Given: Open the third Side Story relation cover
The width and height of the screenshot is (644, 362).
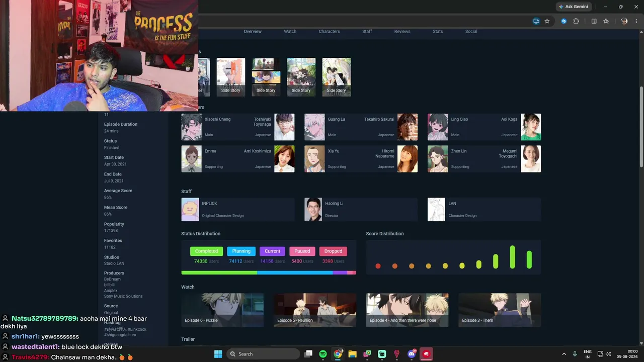Looking at the screenshot, I should pos(301,77).
